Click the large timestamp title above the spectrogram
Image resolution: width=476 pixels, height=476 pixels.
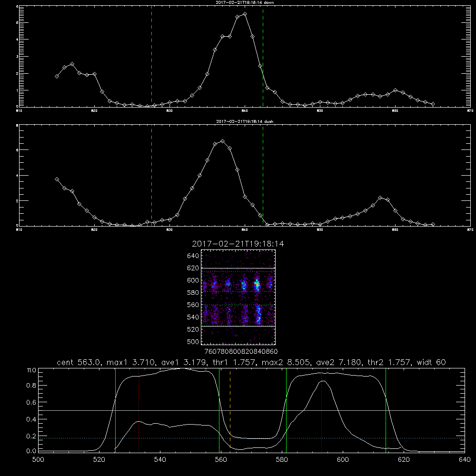[238, 244]
